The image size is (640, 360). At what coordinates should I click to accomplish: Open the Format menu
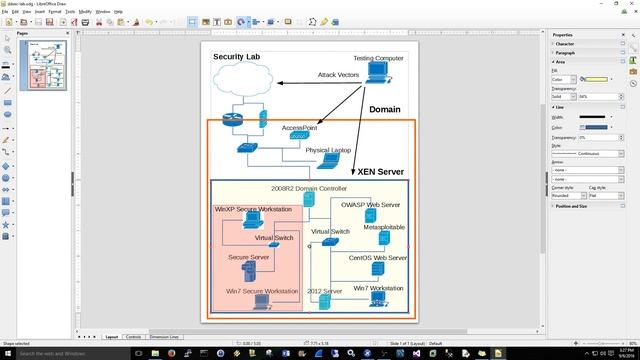click(55, 12)
